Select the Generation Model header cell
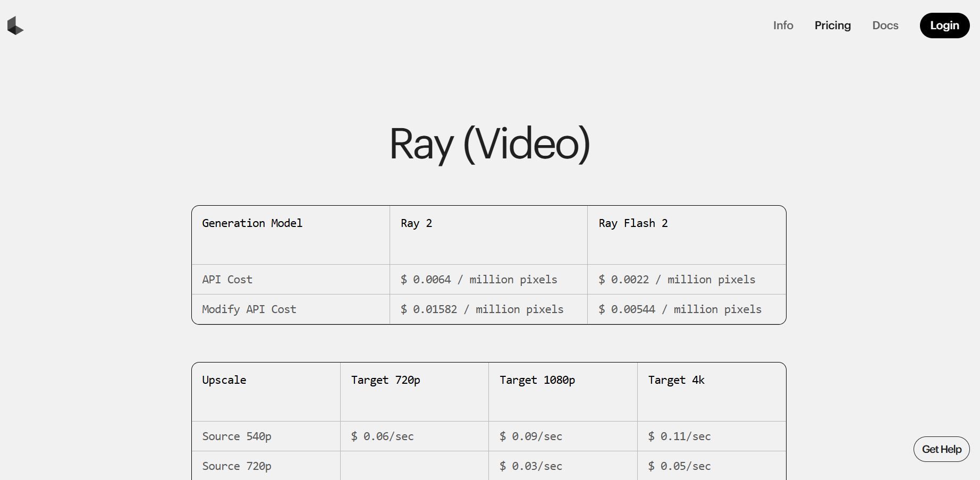 click(x=252, y=223)
